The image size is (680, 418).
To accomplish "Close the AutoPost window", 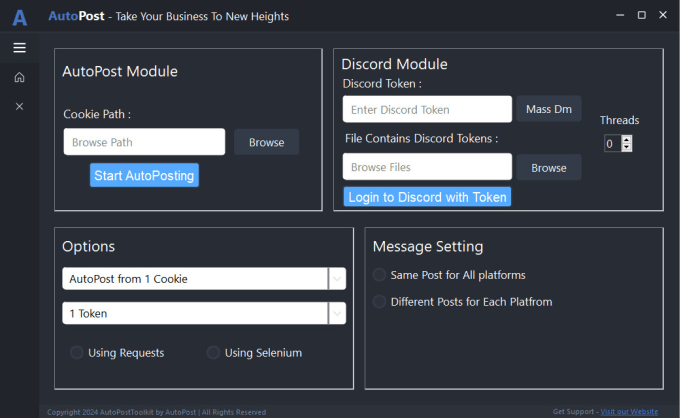I will [663, 15].
